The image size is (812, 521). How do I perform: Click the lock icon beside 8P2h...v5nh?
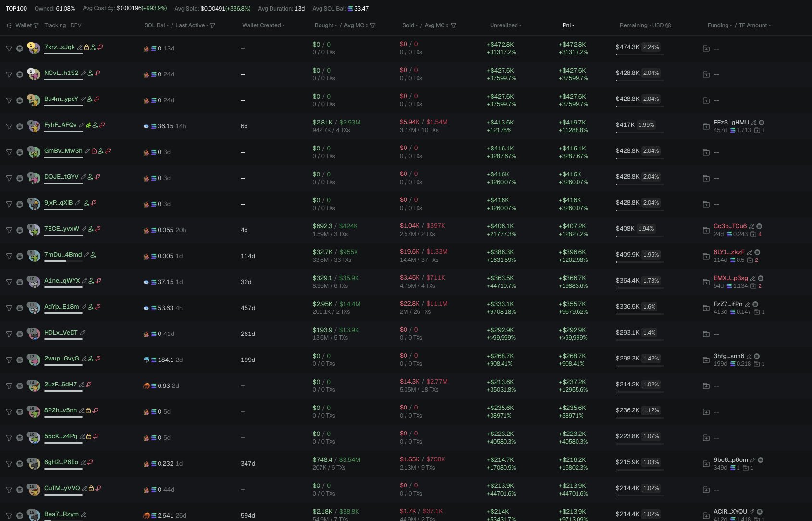click(88, 410)
